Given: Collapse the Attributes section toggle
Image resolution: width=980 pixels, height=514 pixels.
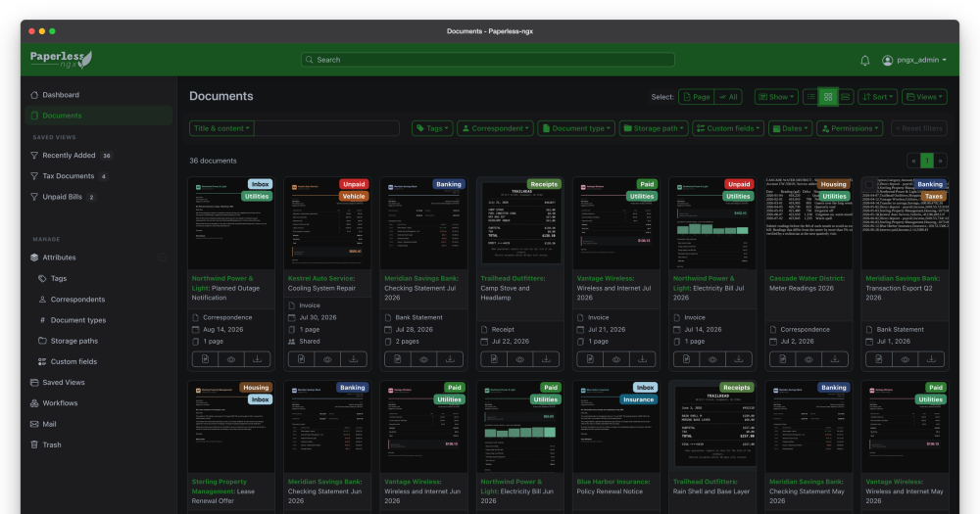Looking at the screenshot, I should click(162, 257).
